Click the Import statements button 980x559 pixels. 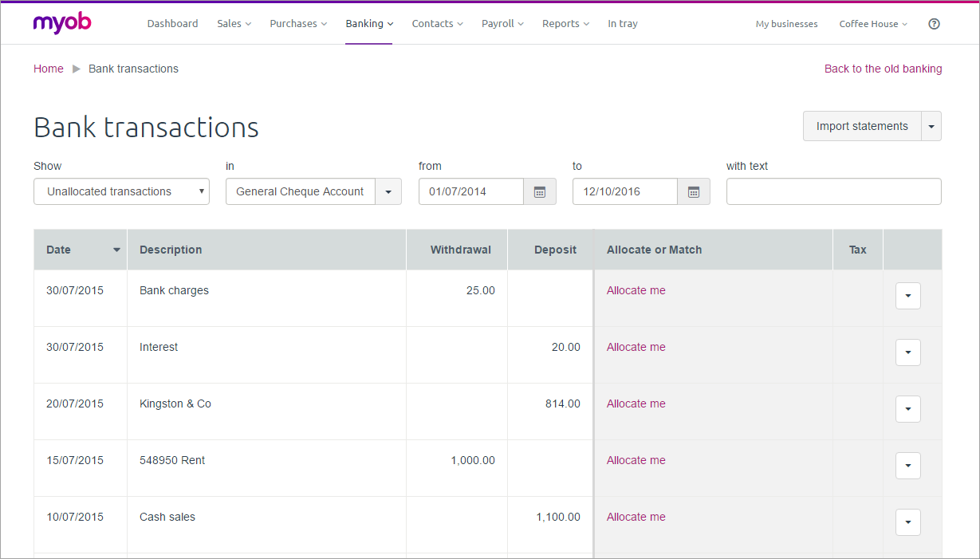point(862,127)
